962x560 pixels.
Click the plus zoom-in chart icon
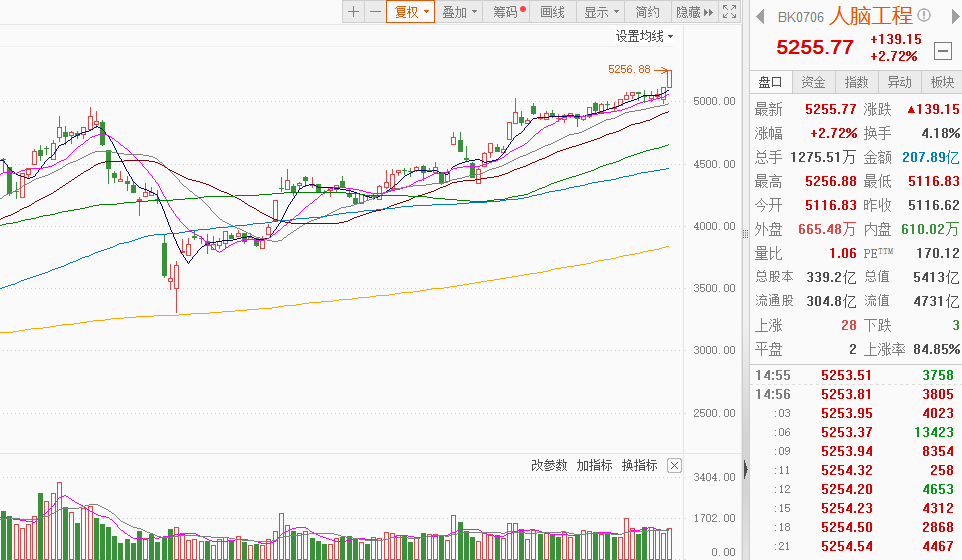(x=353, y=12)
